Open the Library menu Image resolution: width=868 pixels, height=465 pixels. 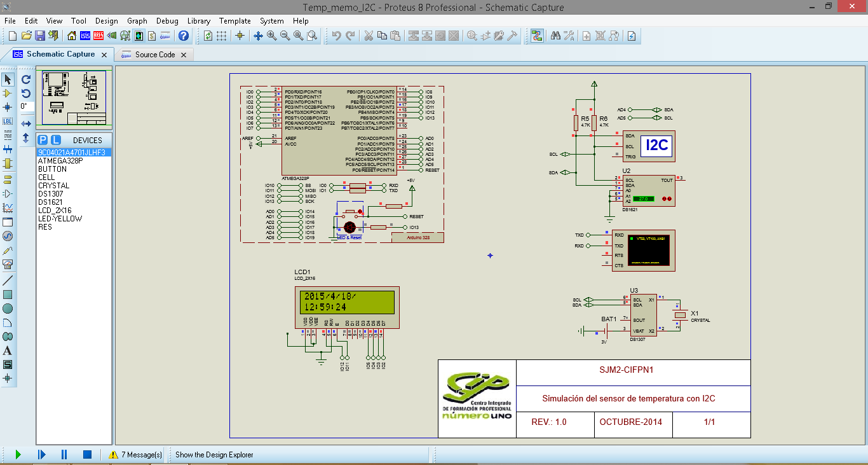199,21
